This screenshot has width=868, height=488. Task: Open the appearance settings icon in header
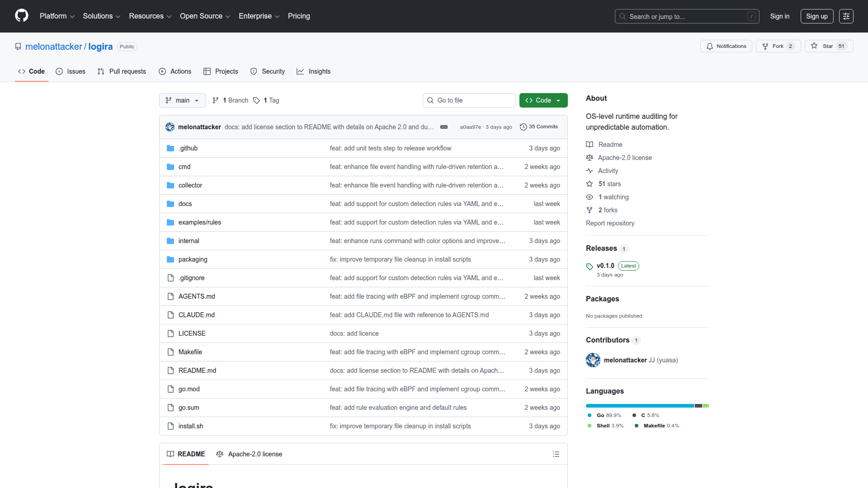846,16
